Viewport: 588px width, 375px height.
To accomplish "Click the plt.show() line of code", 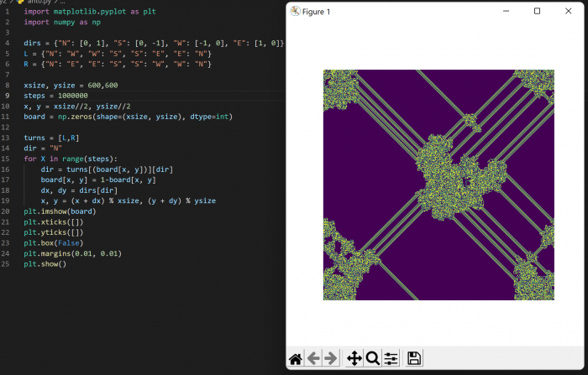I will 45,264.
